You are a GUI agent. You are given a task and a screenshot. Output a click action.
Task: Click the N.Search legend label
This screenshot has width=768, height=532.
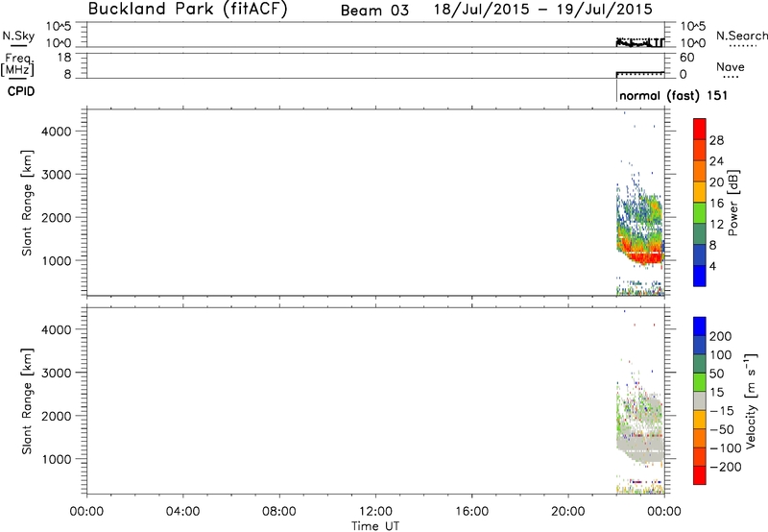pos(741,36)
